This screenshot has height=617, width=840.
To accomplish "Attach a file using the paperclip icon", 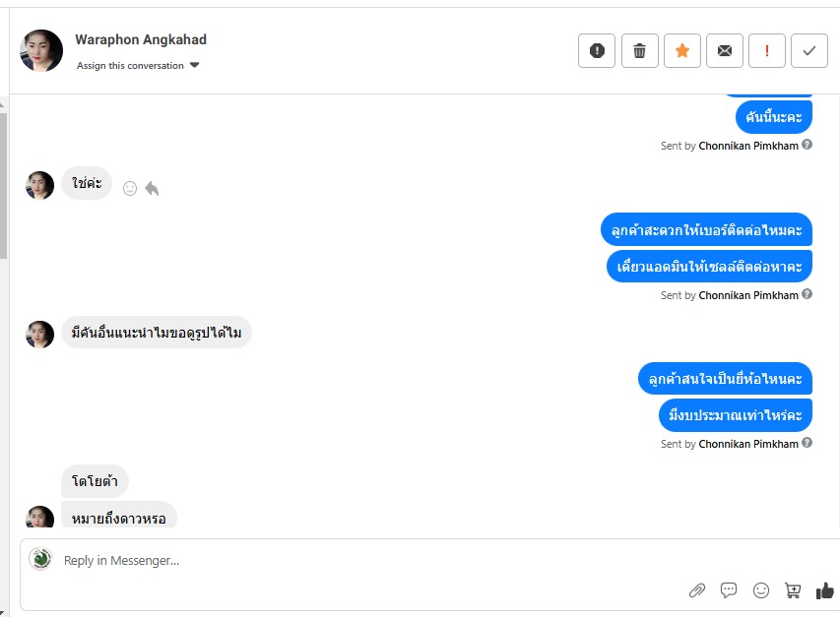I will point(696,590).
